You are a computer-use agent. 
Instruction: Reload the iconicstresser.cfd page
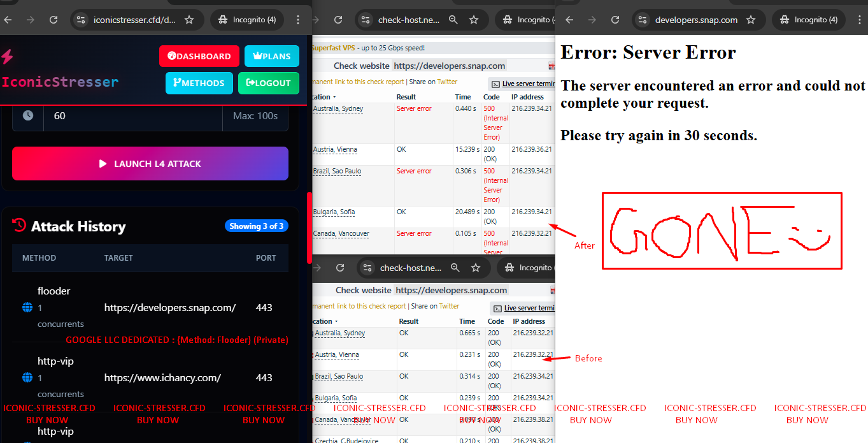point(53,20)
